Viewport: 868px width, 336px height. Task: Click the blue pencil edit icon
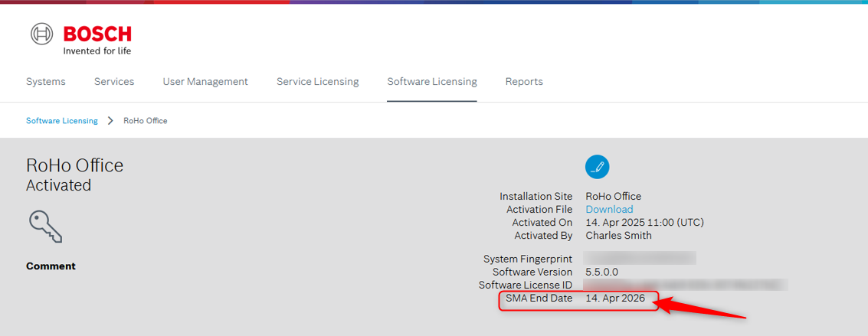coord(598,166)
